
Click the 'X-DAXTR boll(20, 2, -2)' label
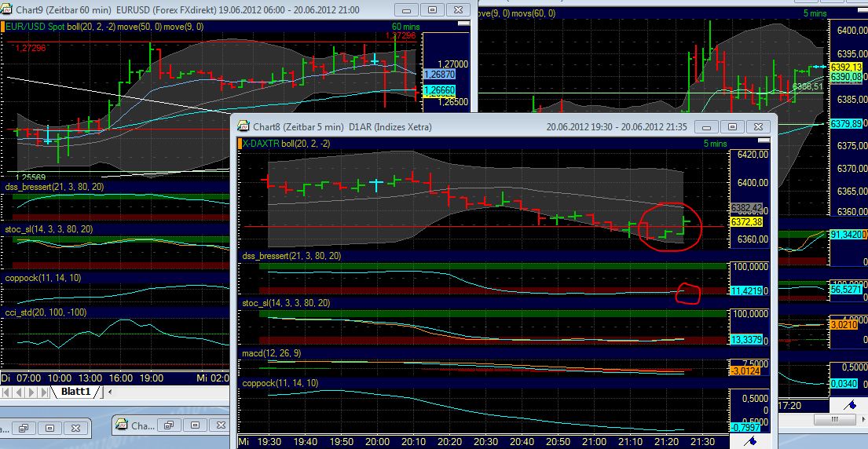[286, 144]
